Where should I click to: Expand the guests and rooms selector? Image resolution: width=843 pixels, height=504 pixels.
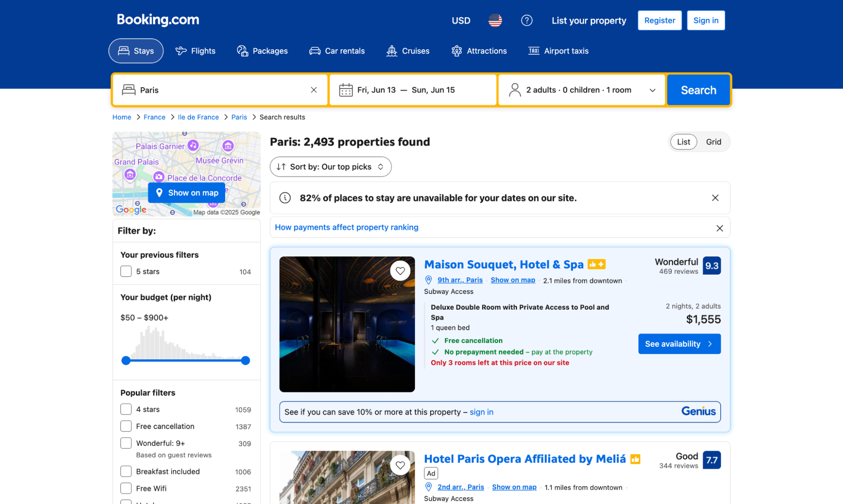(582, 90)
